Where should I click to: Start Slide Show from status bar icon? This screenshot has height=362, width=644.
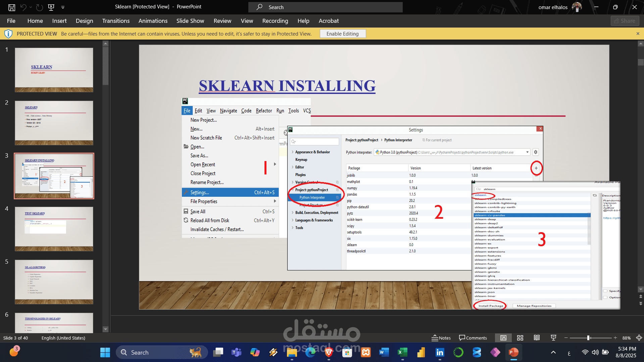pyautogui.click(x=553, y=338)
